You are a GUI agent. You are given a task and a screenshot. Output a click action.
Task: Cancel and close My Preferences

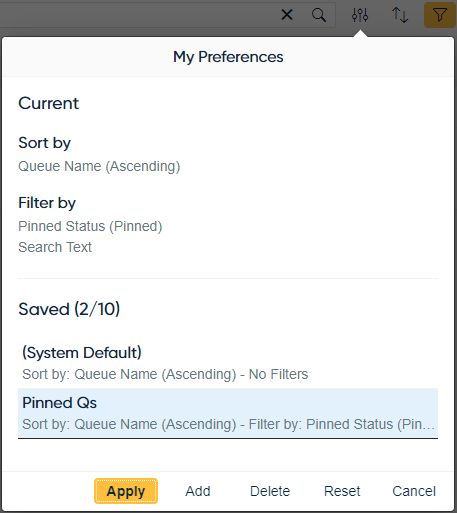click(414, 491)
